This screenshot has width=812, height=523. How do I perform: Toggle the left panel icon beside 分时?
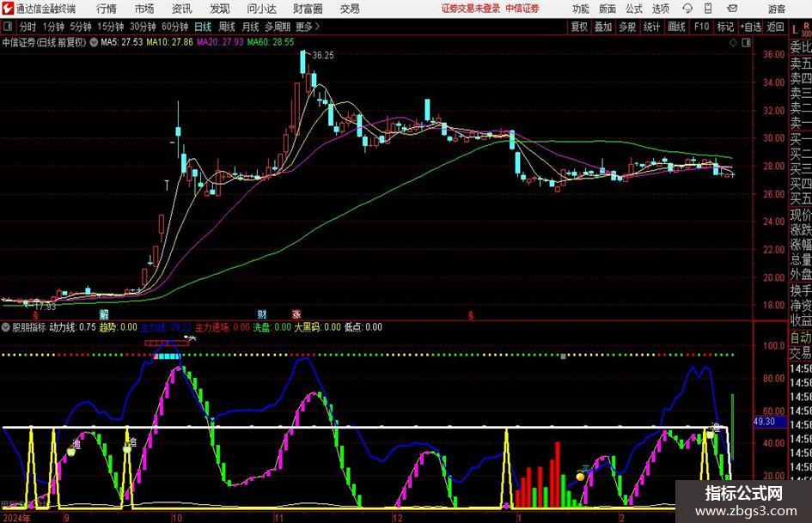(7, 27)
